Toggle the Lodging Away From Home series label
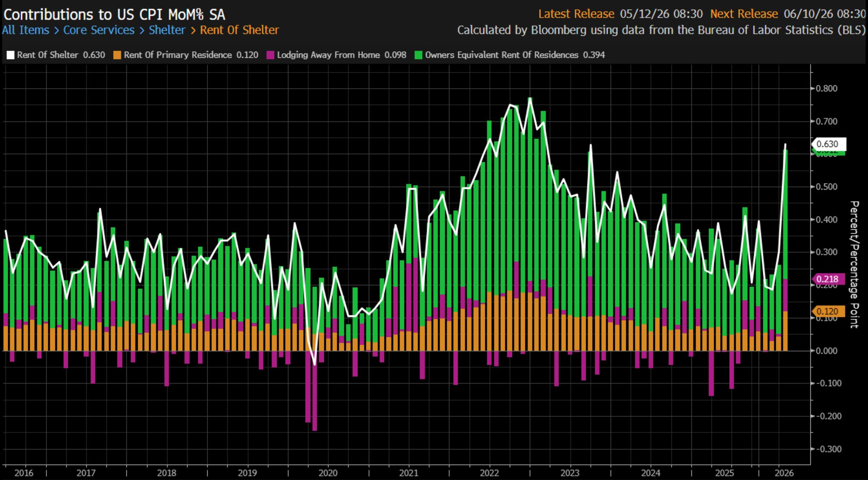This screenshot has height=480, width=868. [328, 55]
